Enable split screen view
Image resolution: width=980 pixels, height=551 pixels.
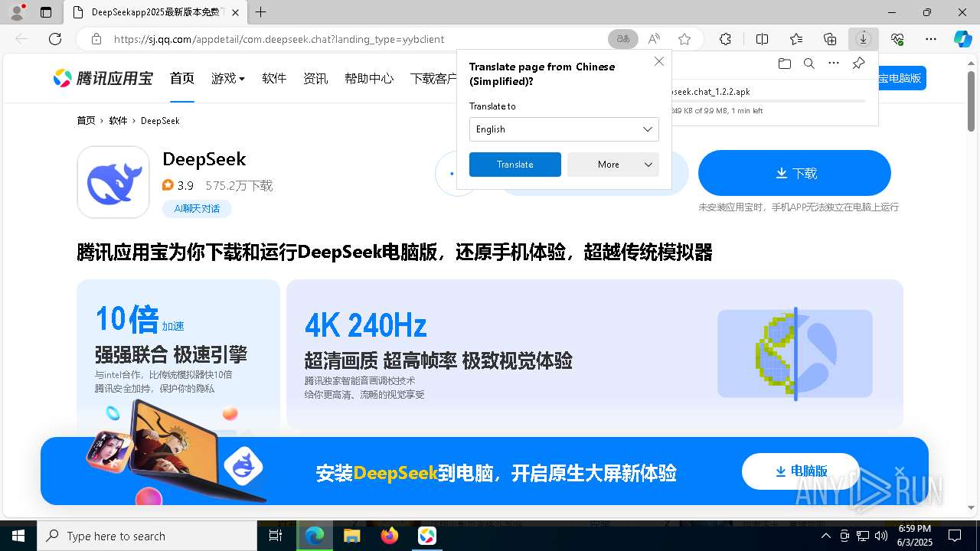763,39
